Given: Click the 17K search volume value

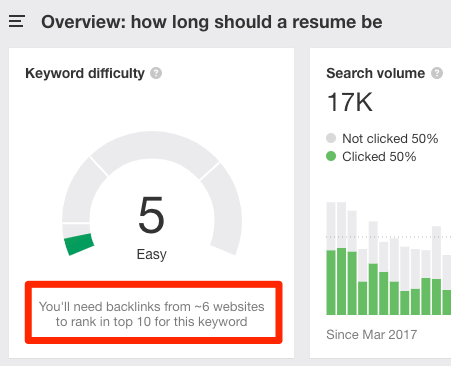Looking at the screenshot, I should [x=349, y=102].
